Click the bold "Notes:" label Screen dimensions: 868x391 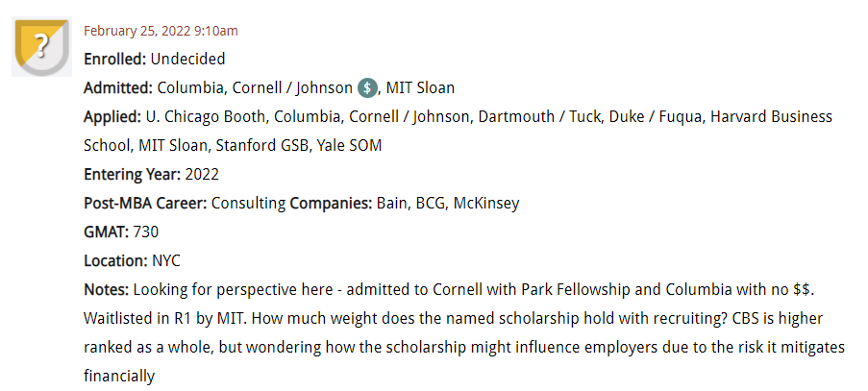tap(106, 289)
